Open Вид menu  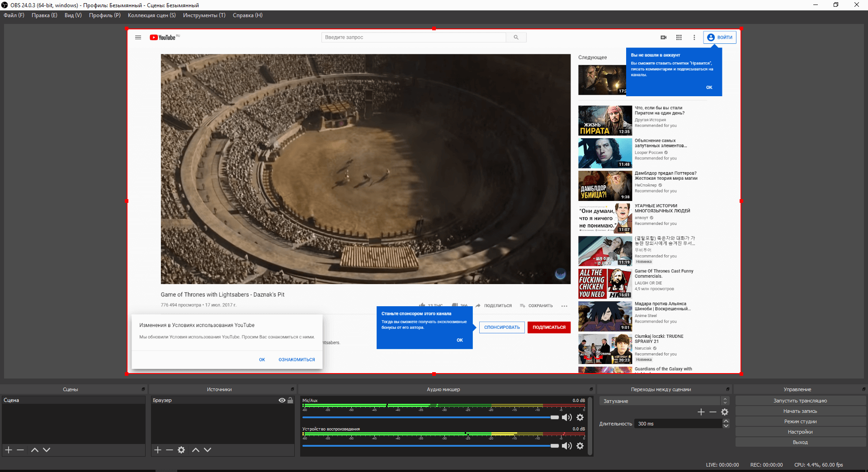[73, 15]
